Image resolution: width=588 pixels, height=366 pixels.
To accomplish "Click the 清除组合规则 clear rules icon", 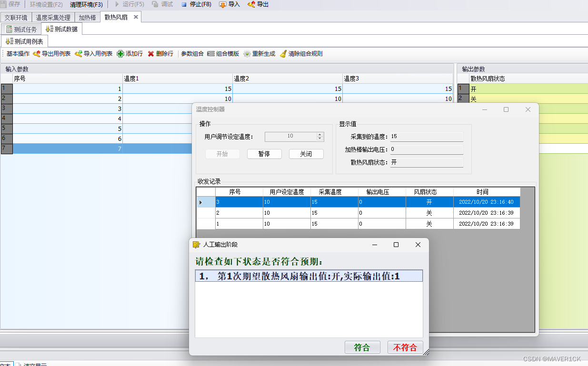I will pos(284,53).
